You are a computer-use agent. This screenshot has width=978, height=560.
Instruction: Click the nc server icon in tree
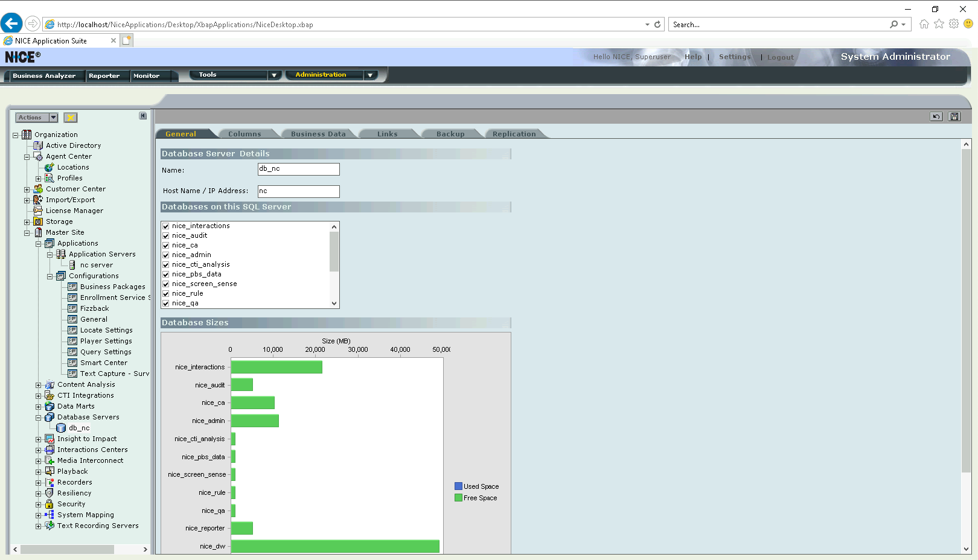pyautogui.click(x=72, y=265)
